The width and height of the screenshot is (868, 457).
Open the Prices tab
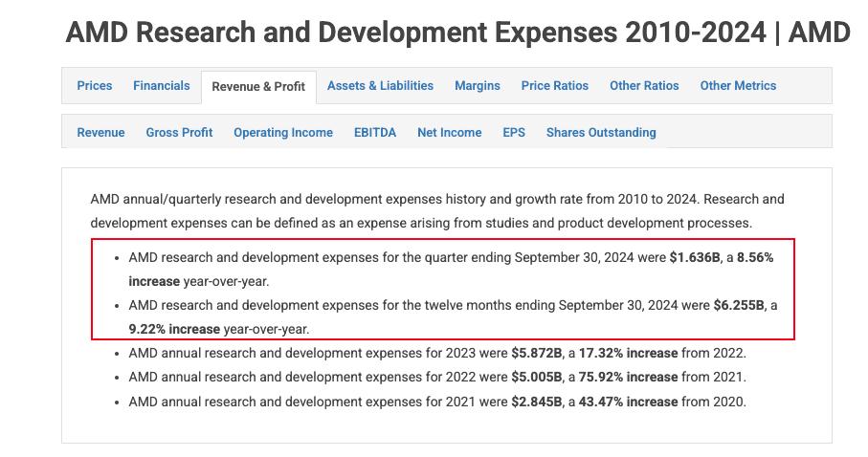click(x=95, y=86)
